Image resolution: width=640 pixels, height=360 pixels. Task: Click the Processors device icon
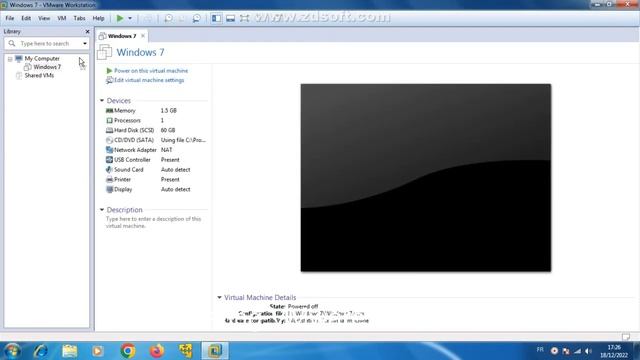[109, 120]
